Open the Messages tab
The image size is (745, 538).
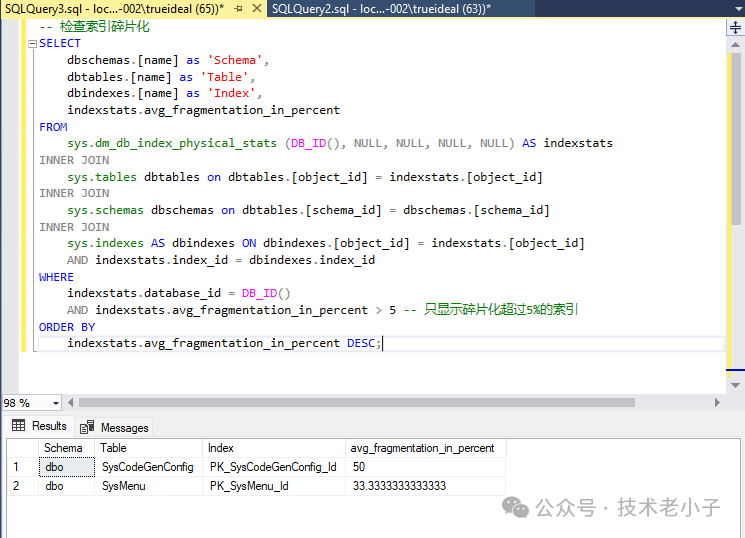115,428
